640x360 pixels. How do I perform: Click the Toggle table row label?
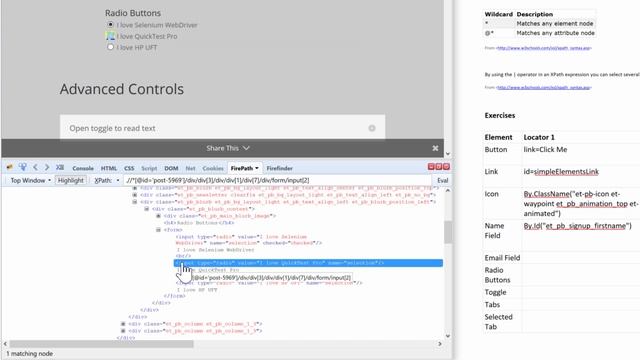click(x=495, y=292)
